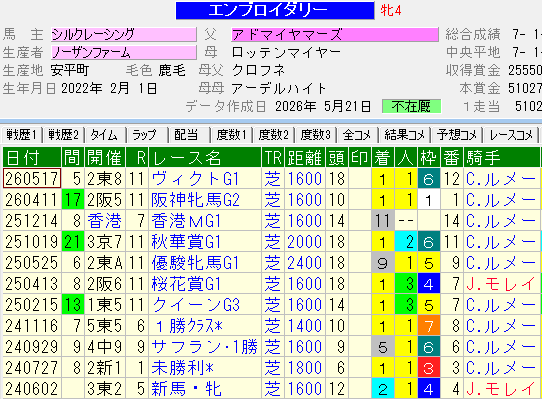Viewport: 542px width, 399px height.
Task: Select the 260517 date cell
Action: (x=32, y=179)
